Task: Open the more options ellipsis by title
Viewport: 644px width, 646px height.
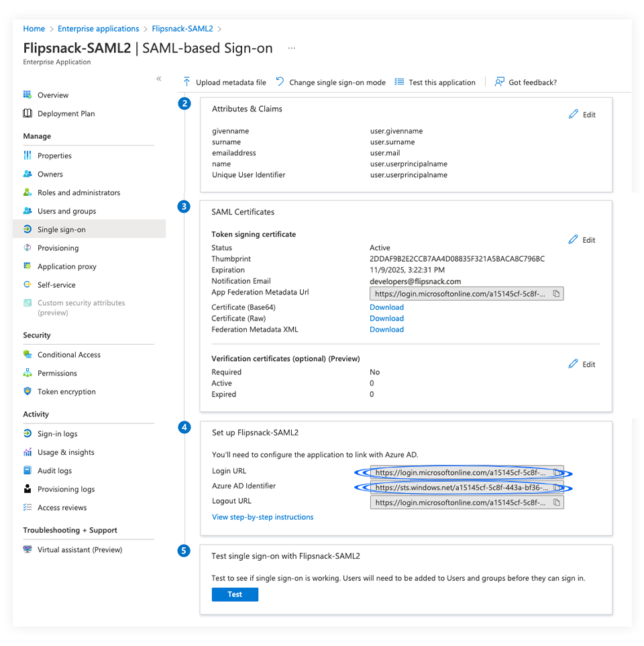Action: pyautogui.click(x=292, y=48)
